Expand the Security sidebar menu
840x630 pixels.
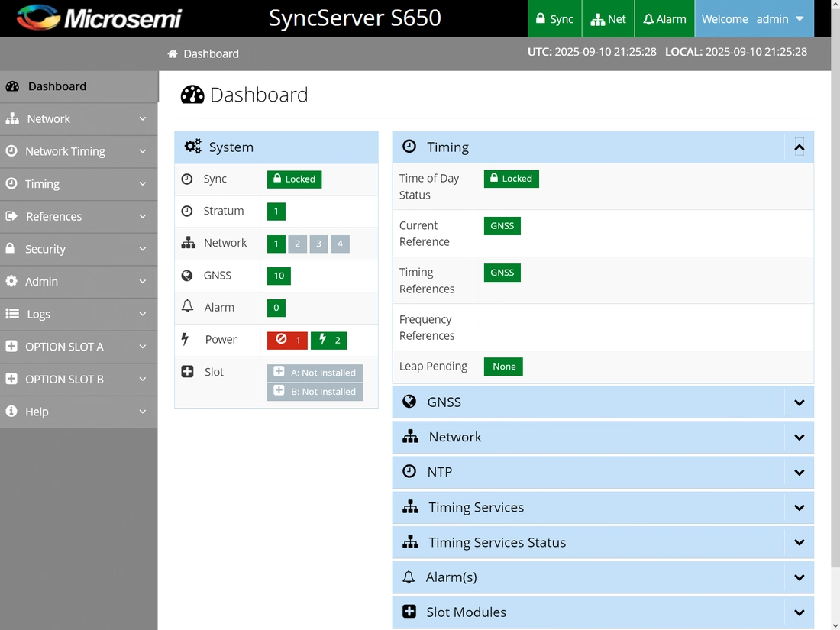pos(79,249)
